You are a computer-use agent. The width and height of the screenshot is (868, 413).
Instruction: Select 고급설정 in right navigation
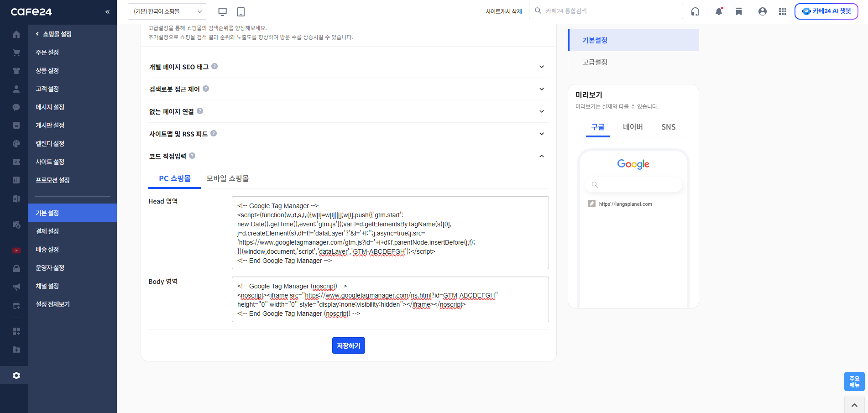[633, 62]
